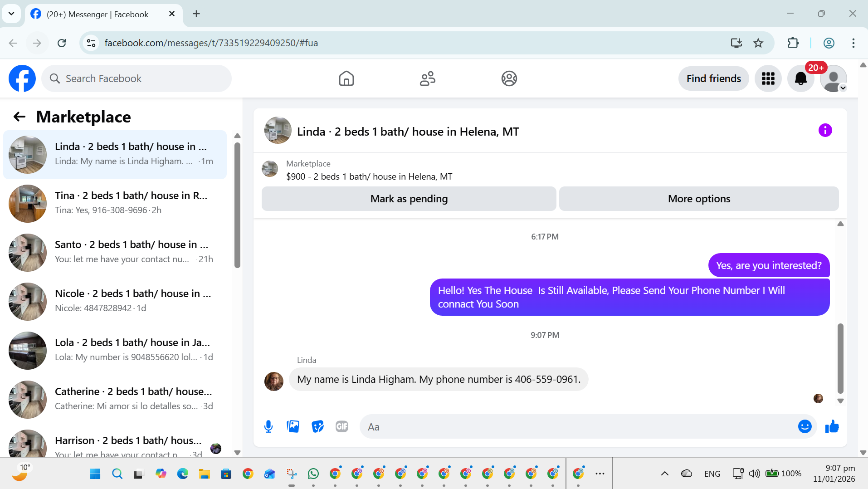Click the address bar URL
868x489 pixels.
pos(211,43)
